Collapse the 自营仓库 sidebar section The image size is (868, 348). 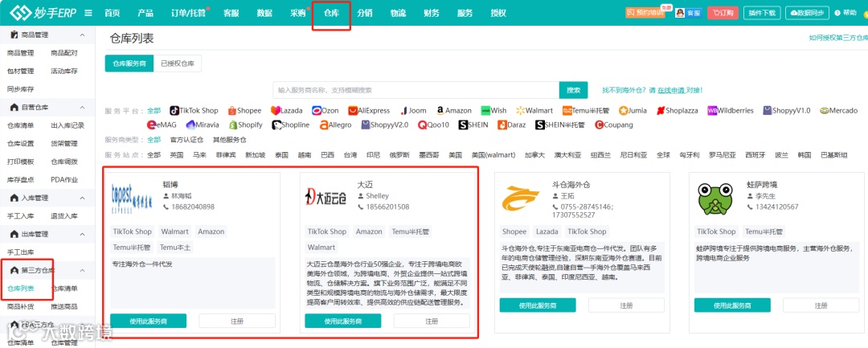[83, 108]
